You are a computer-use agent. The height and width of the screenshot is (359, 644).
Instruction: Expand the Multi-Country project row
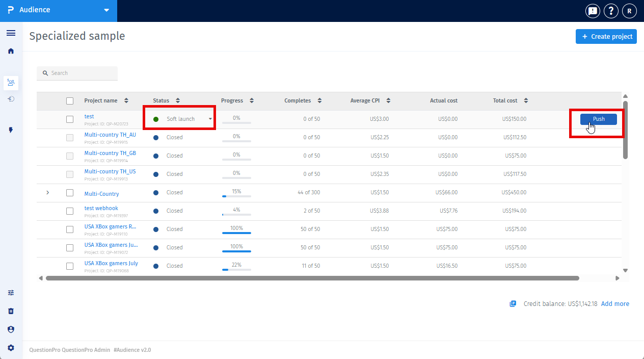[48, 193]
